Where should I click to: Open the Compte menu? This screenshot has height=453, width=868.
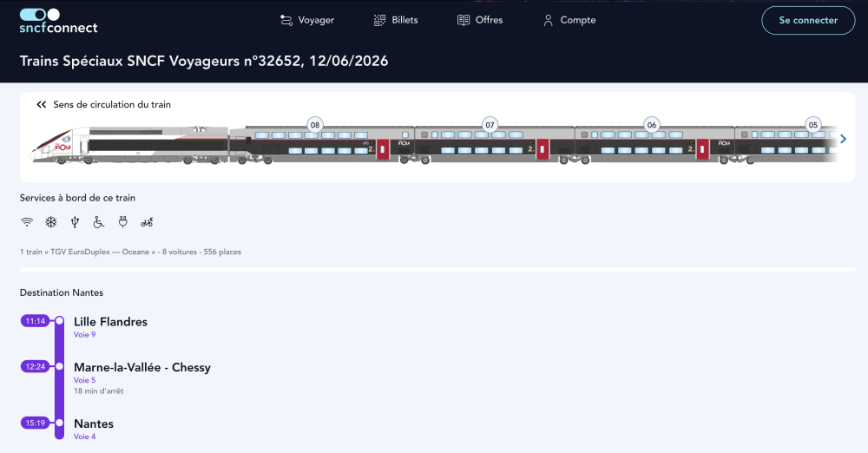click(x=569, y=21)
